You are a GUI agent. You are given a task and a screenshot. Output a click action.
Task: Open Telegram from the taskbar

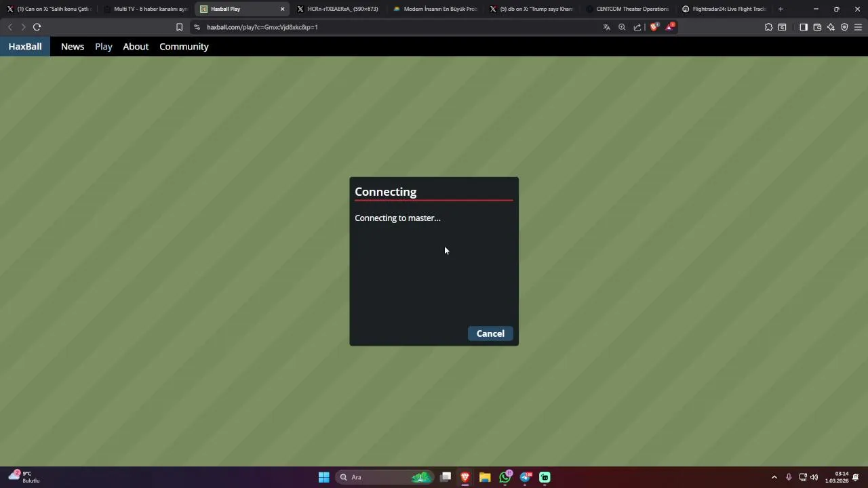[526, 477]
